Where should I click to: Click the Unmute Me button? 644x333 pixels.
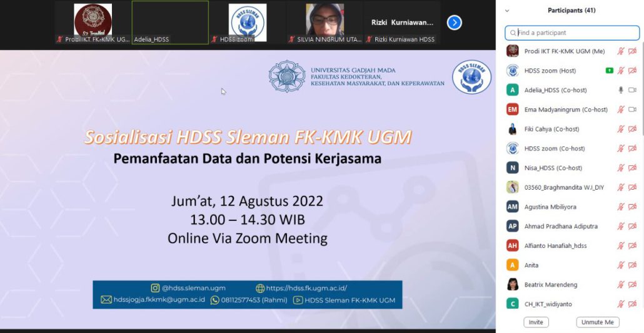tap(598, 322)
